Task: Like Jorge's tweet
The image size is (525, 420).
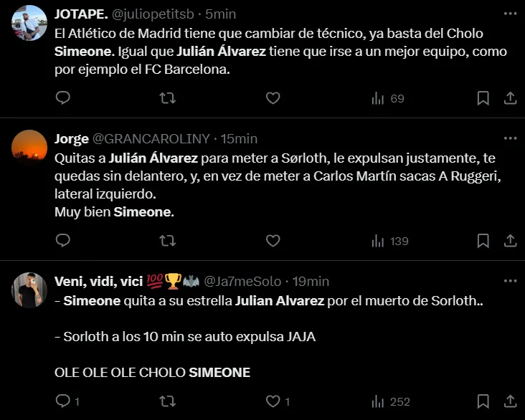Action: point(273,241)
